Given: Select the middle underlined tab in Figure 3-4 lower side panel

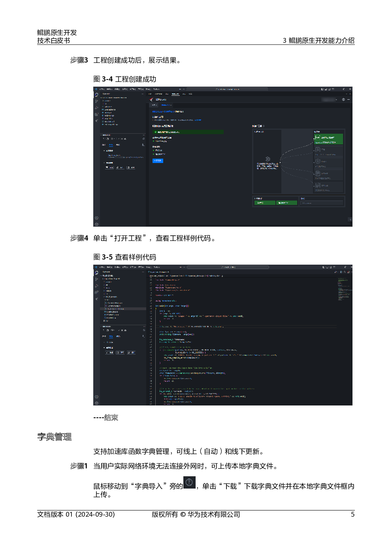Looking at the screenshot, I should coord(111,145).
